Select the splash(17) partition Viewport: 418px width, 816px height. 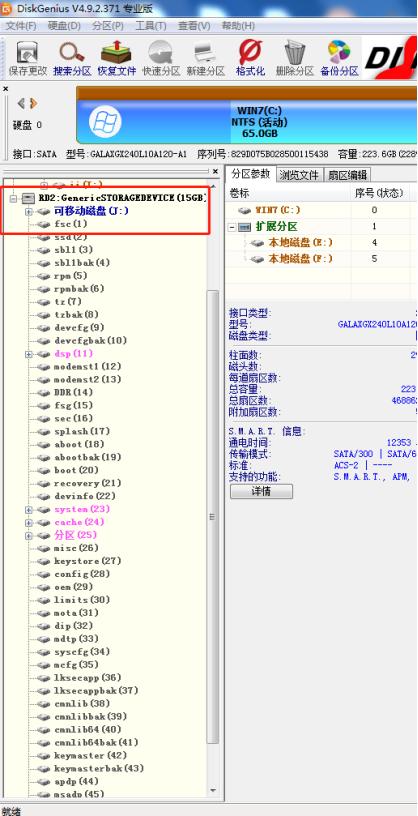(82, 431)
